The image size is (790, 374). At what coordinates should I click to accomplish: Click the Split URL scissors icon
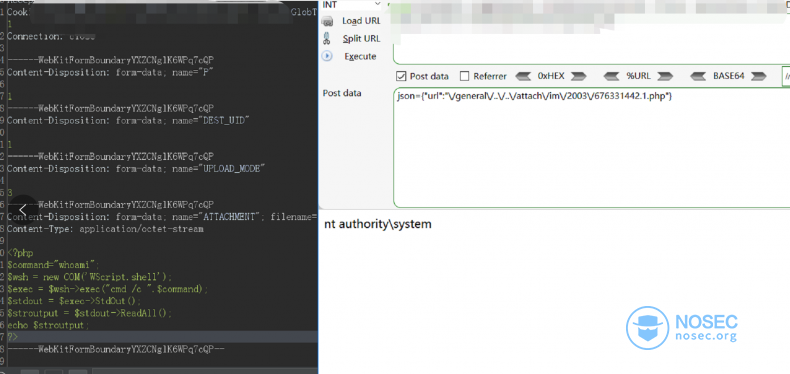tap(327, 38)
